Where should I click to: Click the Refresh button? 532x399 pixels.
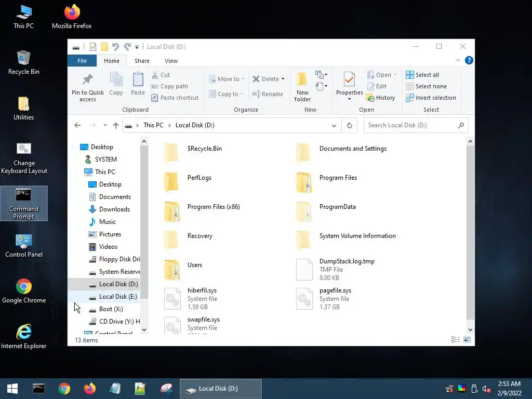350,126
